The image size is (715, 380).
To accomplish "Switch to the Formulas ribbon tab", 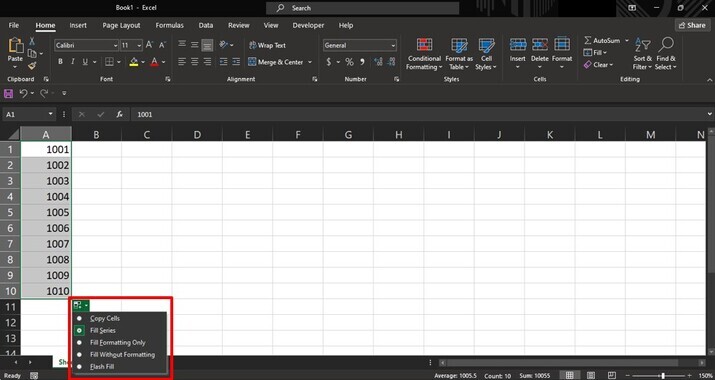I will pyautogui.click(x=169, y=25).
